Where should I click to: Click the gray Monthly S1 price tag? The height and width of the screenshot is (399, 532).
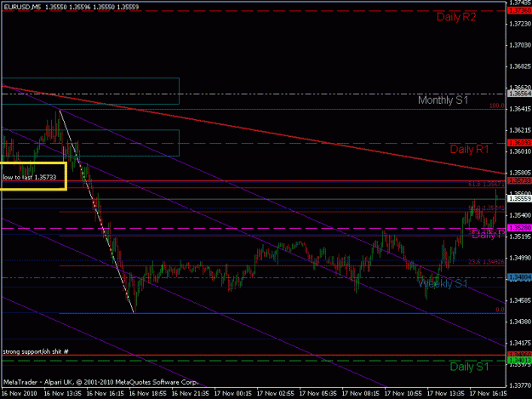(x=519, y=94)
